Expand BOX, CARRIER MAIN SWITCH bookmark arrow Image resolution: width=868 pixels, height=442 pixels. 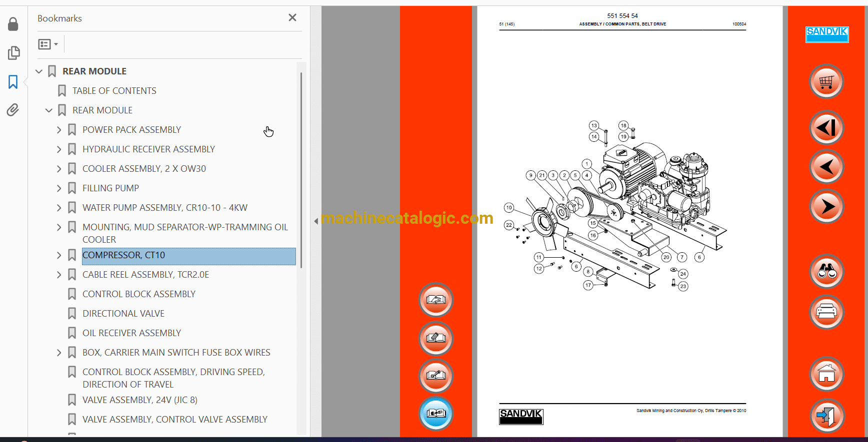point(59,353)
